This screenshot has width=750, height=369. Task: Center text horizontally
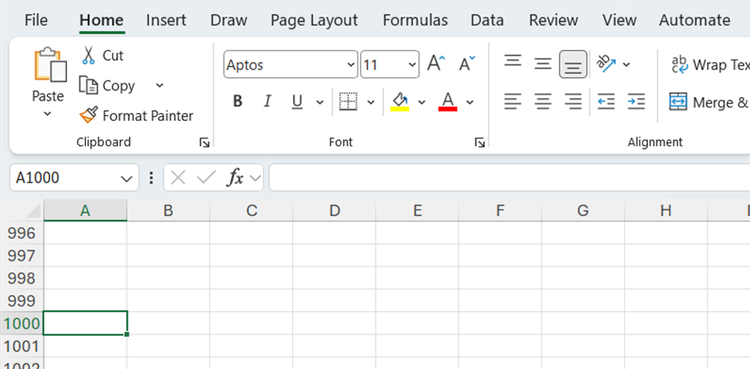pyautogui.click(x=543, y=101)
